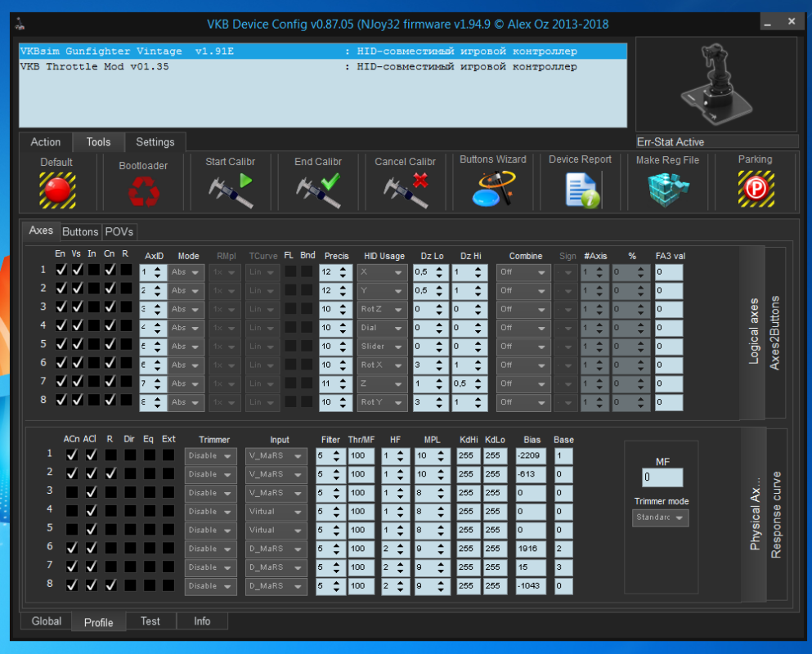Click the KdHi field for physical axis 3
The width and height of the screenshot is (812, 654).
468,494
